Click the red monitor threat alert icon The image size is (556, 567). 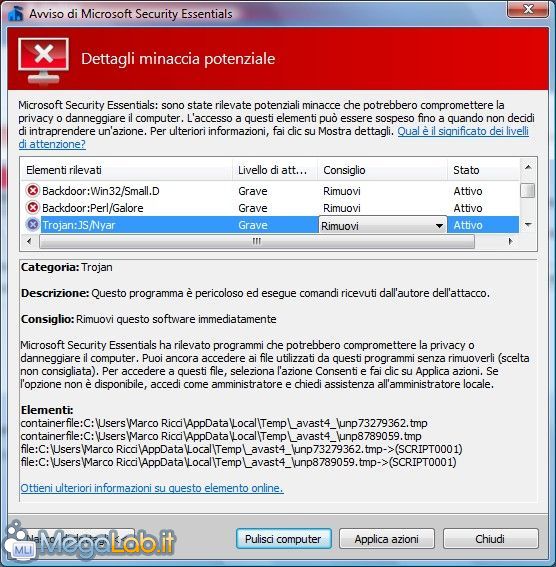[43, 60]
